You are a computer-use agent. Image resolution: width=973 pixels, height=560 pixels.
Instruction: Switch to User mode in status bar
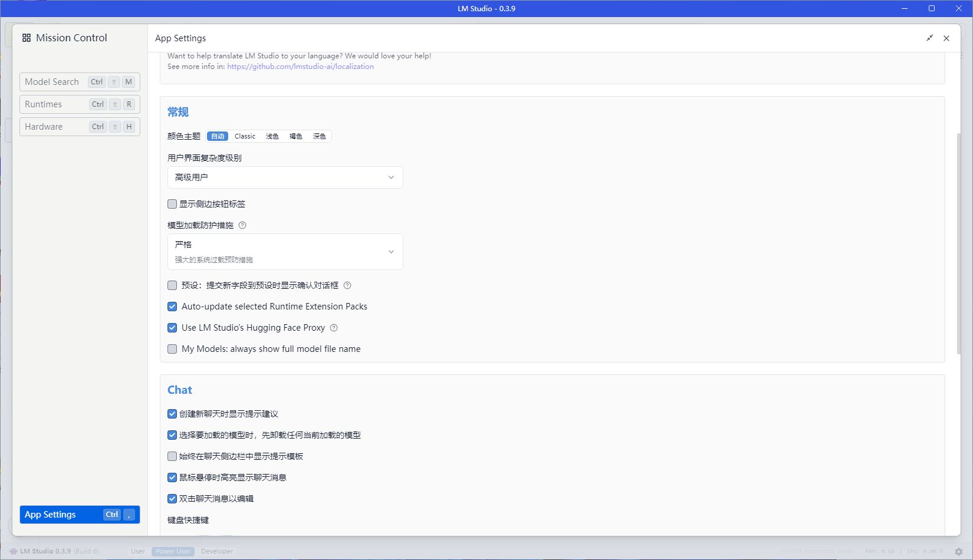(x=138, y=552)
